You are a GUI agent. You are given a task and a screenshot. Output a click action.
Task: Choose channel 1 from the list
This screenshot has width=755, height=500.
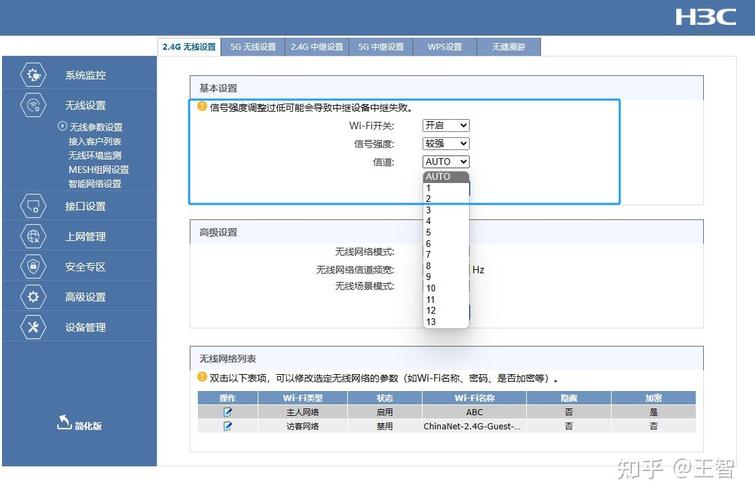pyautogui.click(x=446, y=188)
